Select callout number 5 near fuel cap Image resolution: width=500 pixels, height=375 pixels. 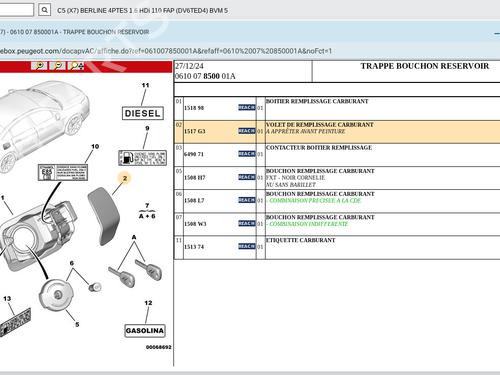(77, 324)
